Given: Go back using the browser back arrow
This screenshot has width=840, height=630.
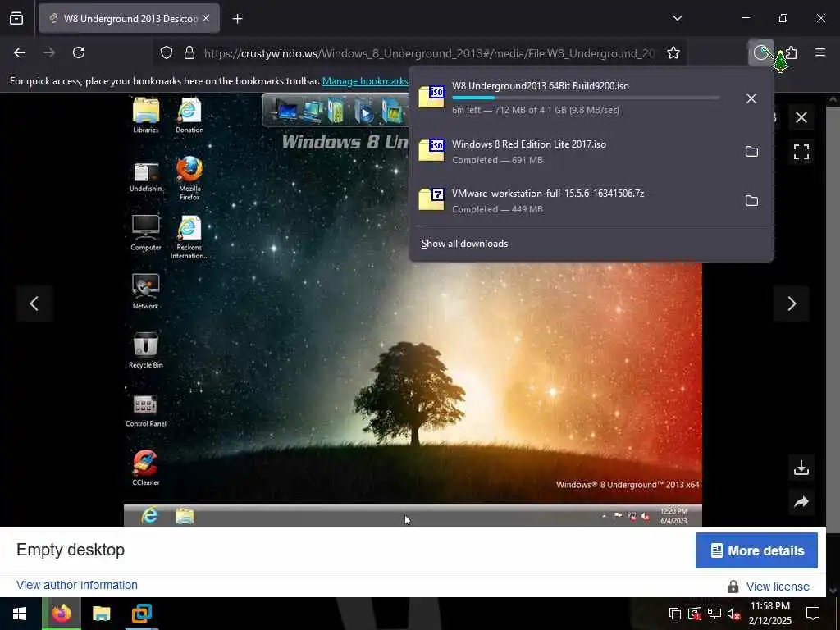Looking at the screenshot, I should point(20,52).
